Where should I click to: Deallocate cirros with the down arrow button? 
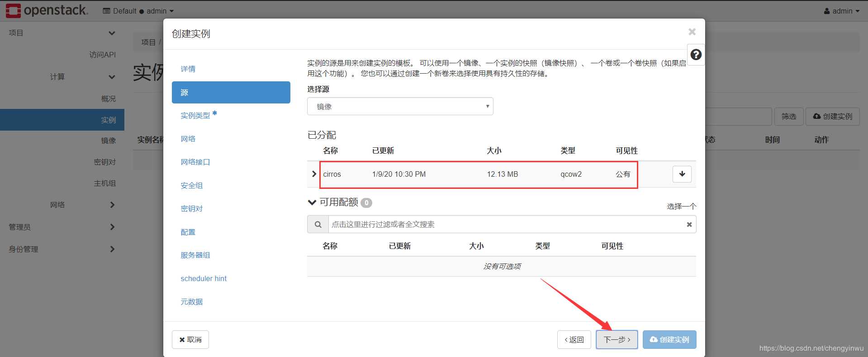pos(682,174)
